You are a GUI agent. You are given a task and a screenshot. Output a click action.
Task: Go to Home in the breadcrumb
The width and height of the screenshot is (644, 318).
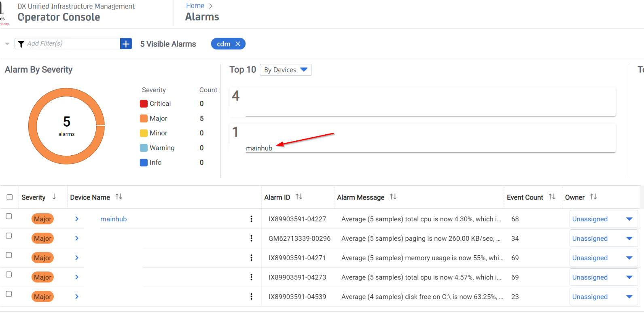pyautogui.click(x=195, y=6)
